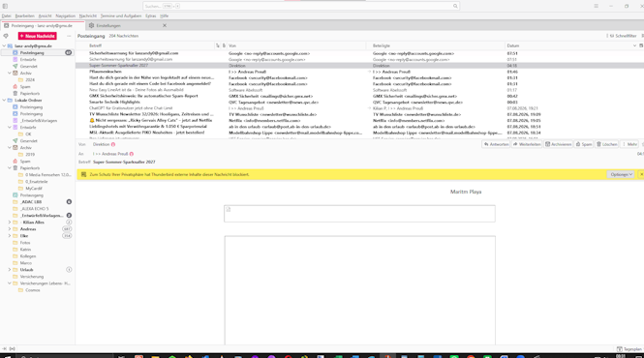
Task: Collapse the local Archiv folder above 2019
Action: coord(10,147)
